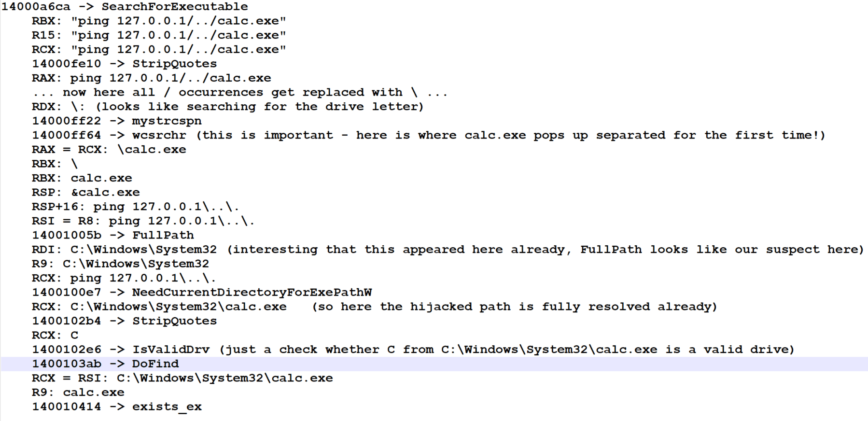Click the 'RAX = RCX: \calc.exe' line
Viewport: 868px width, 421px height.
(109, 149)
